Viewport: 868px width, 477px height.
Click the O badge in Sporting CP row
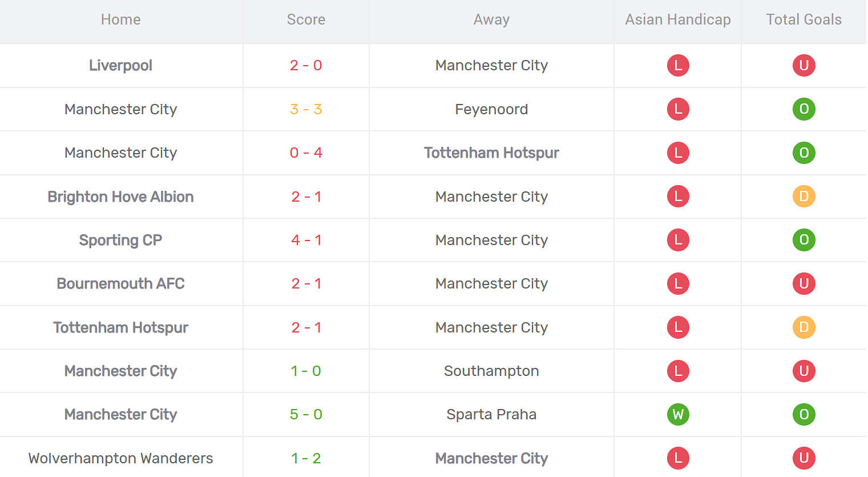[804, 240]
